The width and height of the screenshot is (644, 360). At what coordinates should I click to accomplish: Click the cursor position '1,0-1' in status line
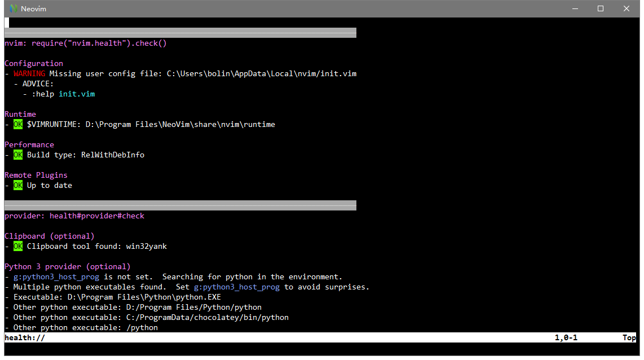click(566, 337)
